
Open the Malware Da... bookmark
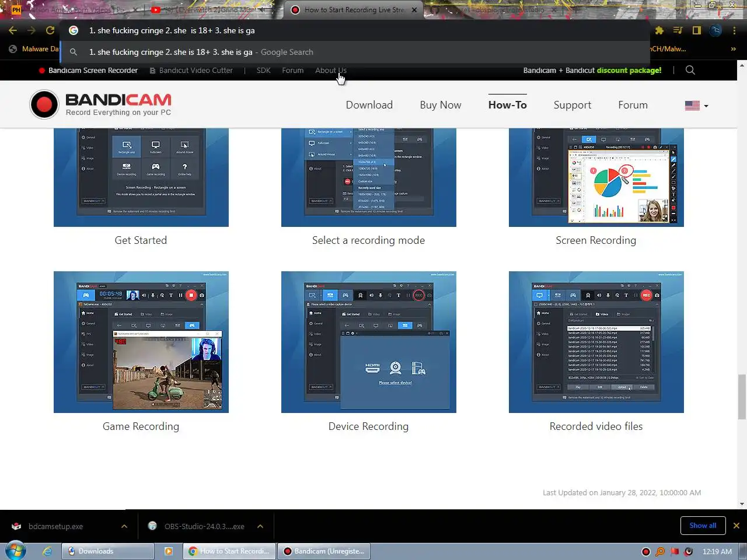34,49
